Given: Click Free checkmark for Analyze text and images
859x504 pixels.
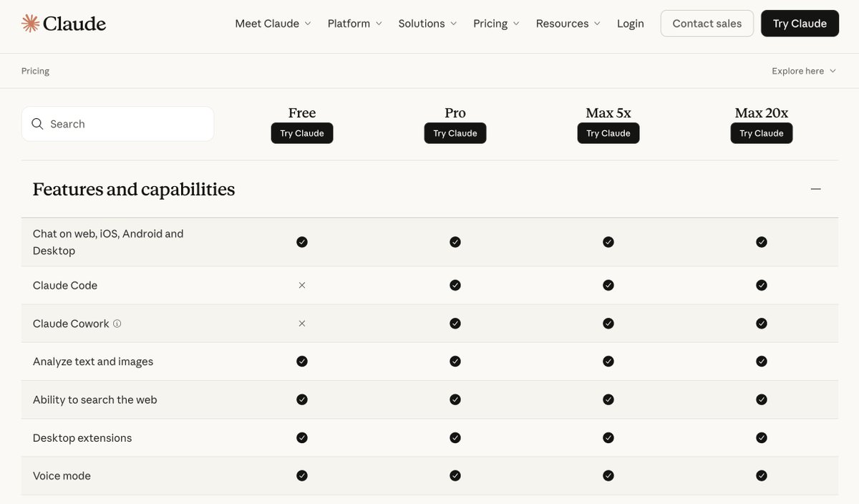Looking at the screenshot, I should 302,362.
